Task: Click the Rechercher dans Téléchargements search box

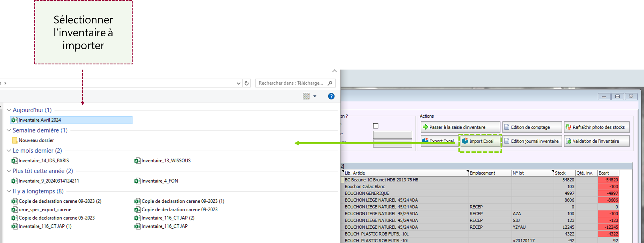Action: pyautogui.click(x=291, y=83)
